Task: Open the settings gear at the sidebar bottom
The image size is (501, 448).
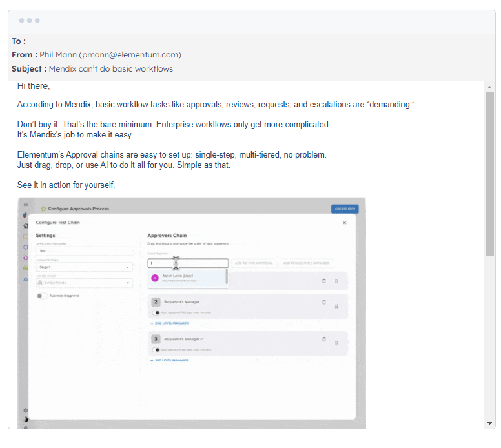Action: pos(26,411)
